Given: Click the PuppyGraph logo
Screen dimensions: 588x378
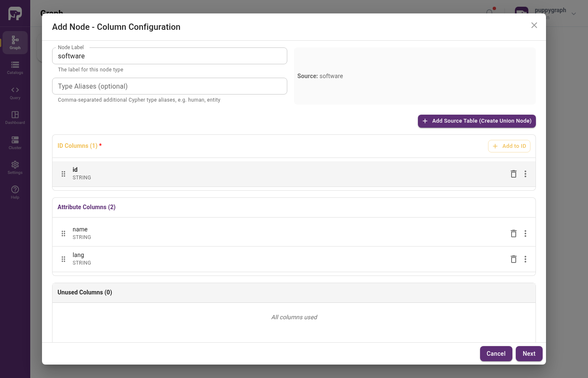Looking at the screenshot, I should 15,13.
